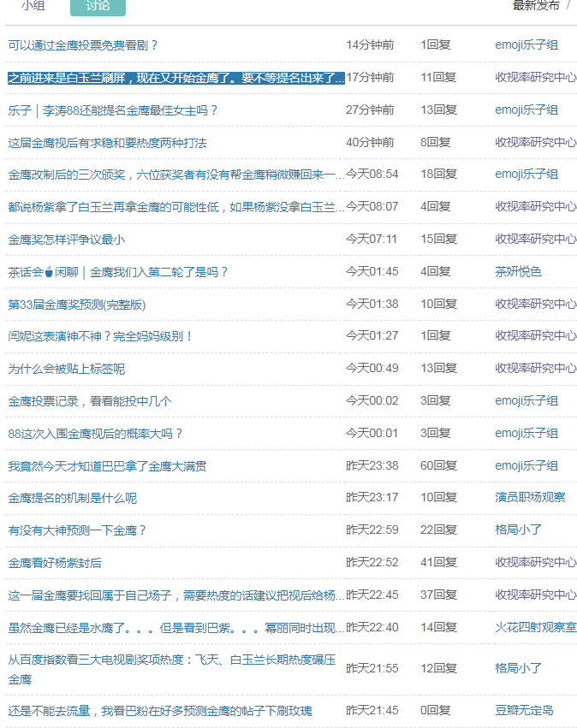Open highlighted post 之前进来是白玉兰刷屏
Screen dimensions: 577x728
pos(176,78)
